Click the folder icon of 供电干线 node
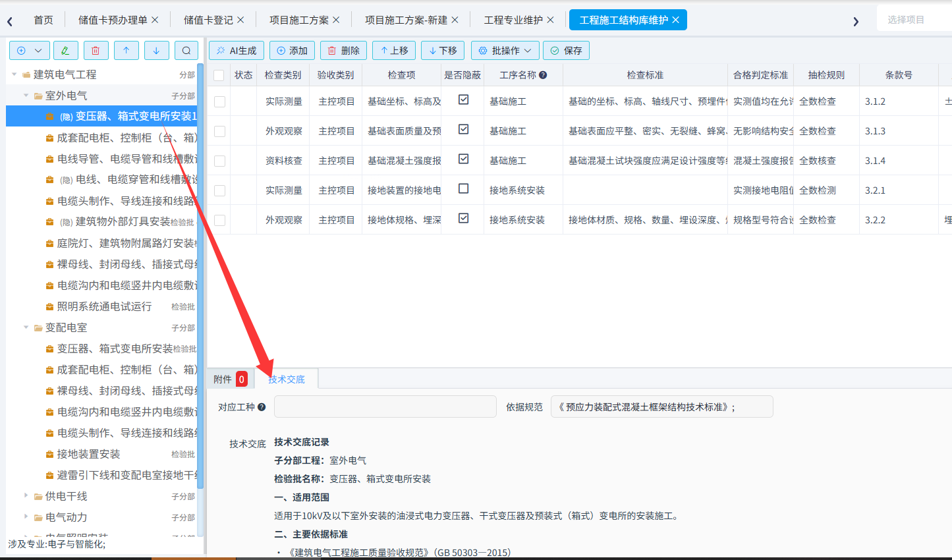The image size is (952, 560). (x=38, y=497)
